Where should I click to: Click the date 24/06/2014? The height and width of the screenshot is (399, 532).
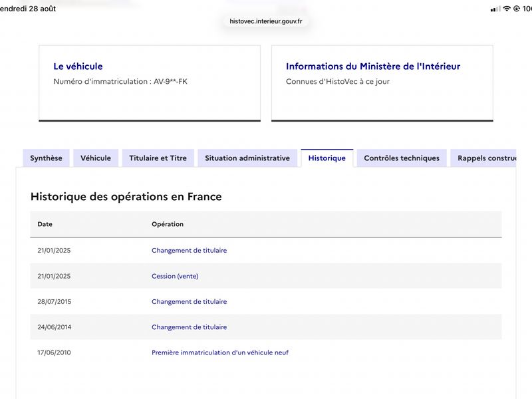pos(55,327)
